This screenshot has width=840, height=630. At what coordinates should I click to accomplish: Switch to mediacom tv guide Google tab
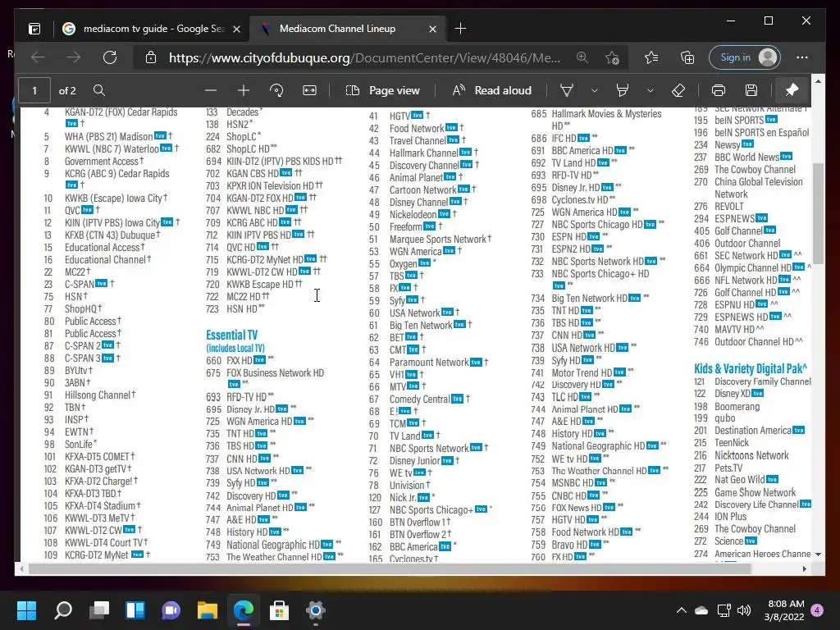(x=151, y=29)
